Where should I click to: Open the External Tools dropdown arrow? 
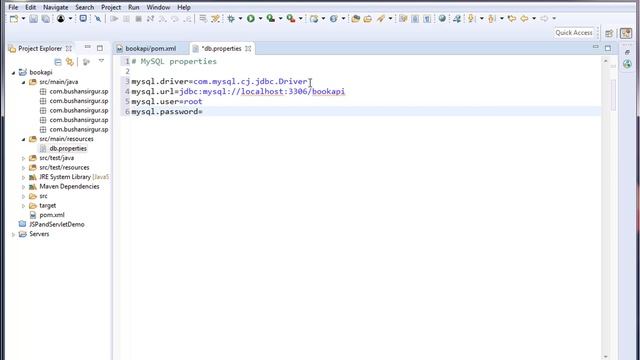pos(301,19)
